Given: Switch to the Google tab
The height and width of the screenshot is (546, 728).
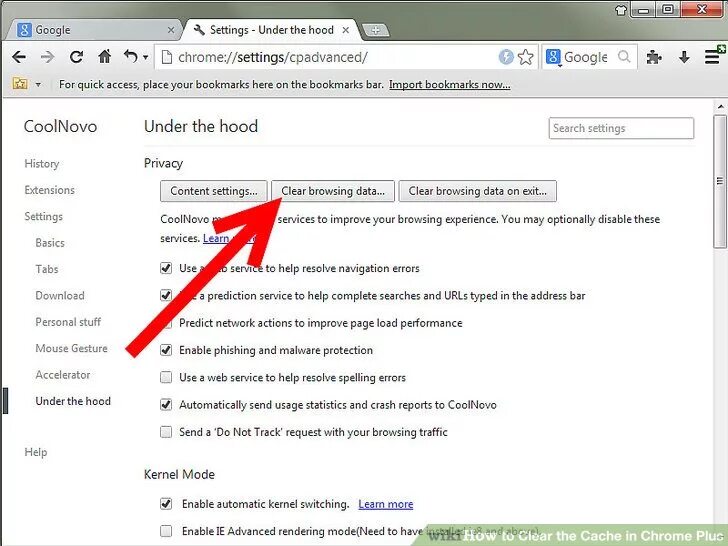Looking at the screenshot, I should coord(93,30).
